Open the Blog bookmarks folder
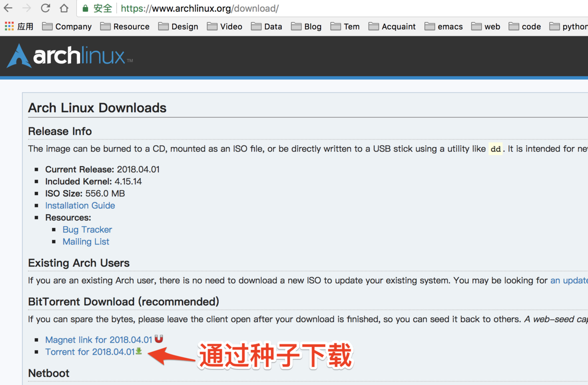 tap(306, 27)
